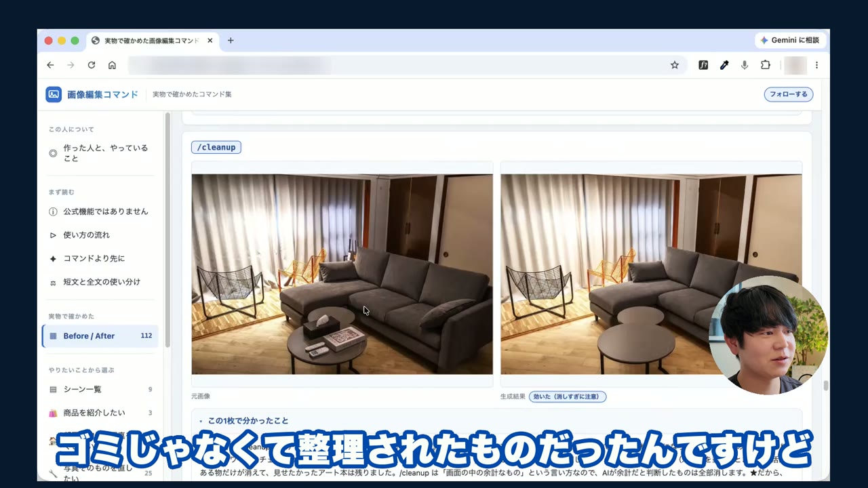Click the triangle icon beside 使い方の流れ
This screenshot has width=868, height=488.
[53, 235]
